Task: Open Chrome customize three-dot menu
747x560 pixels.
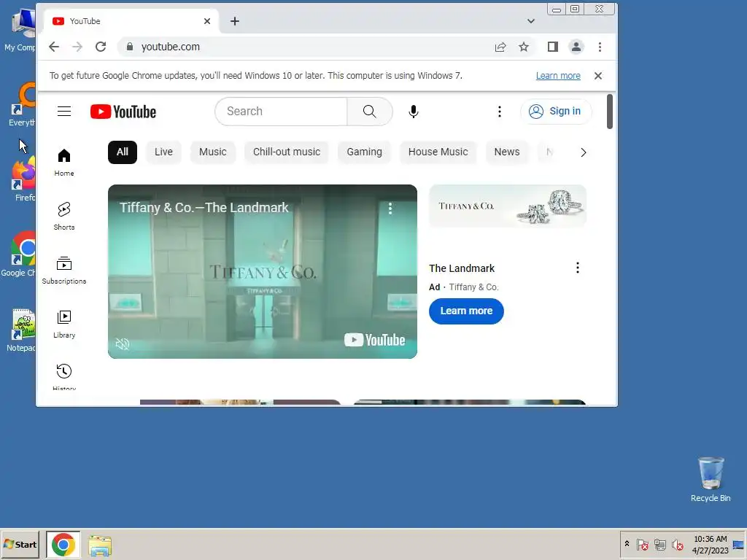Action: pos(600,47)
